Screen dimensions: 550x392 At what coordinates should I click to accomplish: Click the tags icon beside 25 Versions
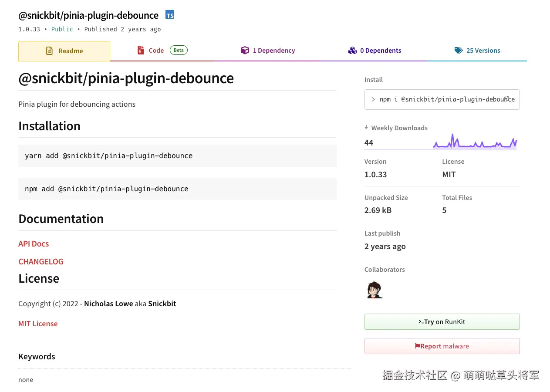click(459, 50)
